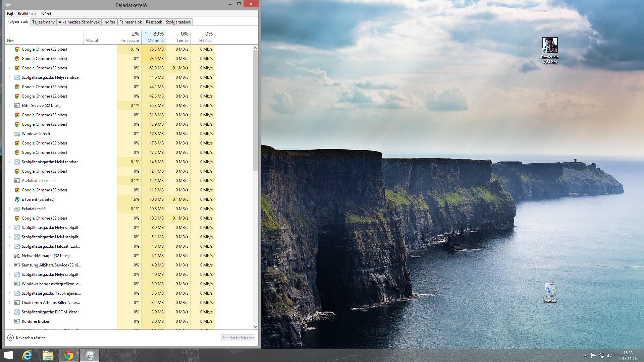Click the µTorrent process icon
Image resolution: width=644 pixels, height=362 pixels.
17,199
